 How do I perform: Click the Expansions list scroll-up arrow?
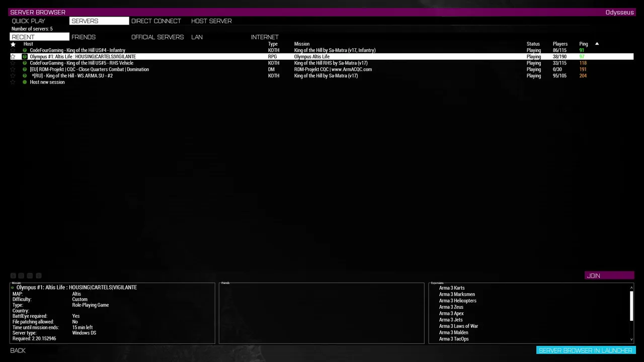631,288
